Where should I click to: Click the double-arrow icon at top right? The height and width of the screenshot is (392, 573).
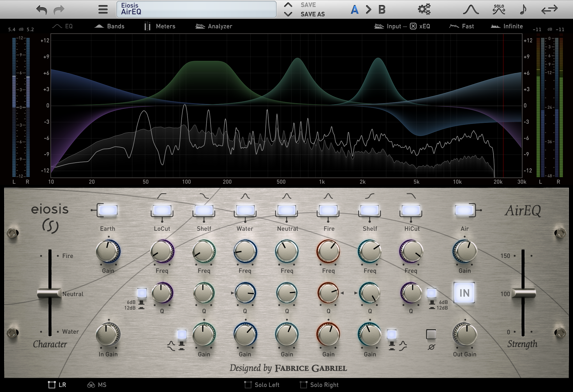click(549, 10)
